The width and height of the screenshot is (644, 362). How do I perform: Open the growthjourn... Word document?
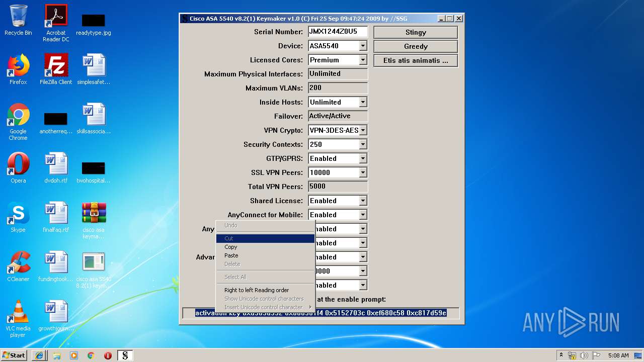pos(56,316)
